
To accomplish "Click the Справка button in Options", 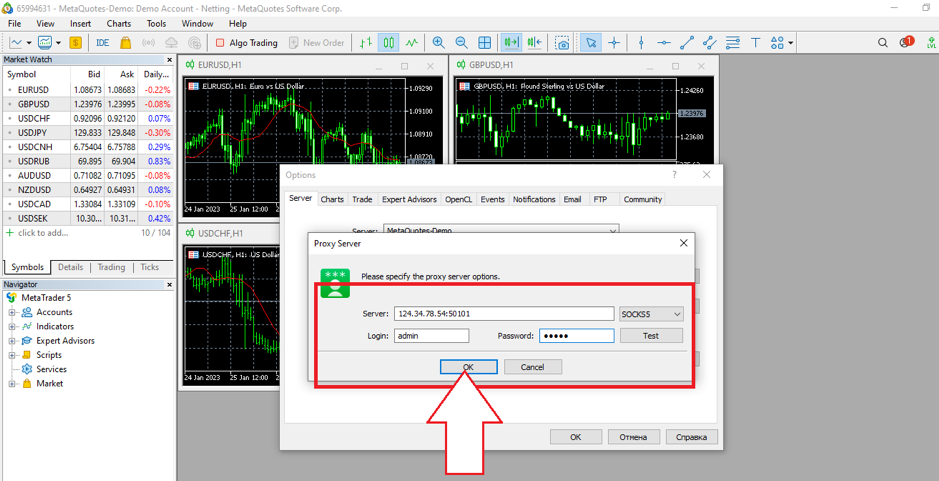I will tap(692, 437).
